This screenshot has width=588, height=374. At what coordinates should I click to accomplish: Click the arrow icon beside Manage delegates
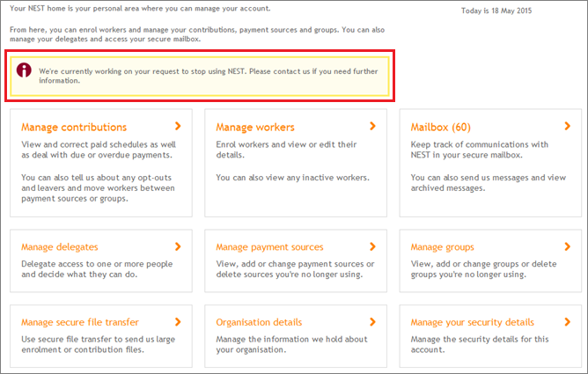pos(178,246)
